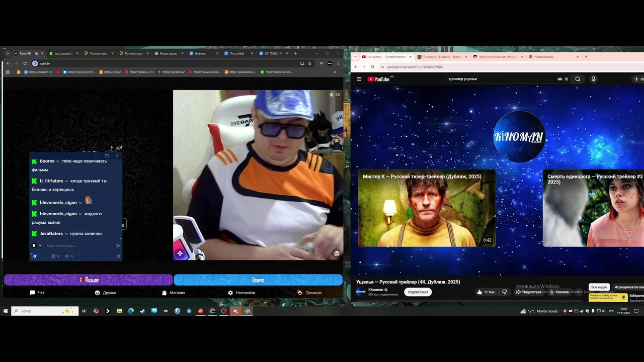Open tab search dropdown in left browser
The image size is (644, 362).
coord(8,53)
